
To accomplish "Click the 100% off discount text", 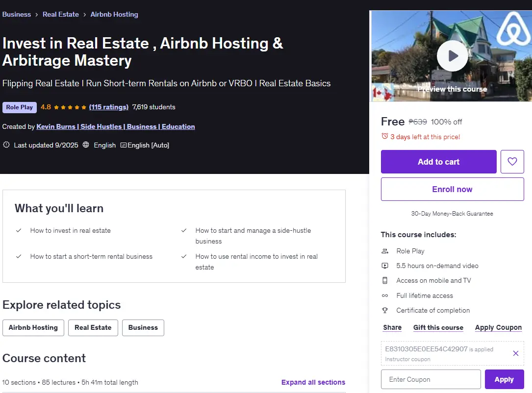I will click(x=447, y=122).
